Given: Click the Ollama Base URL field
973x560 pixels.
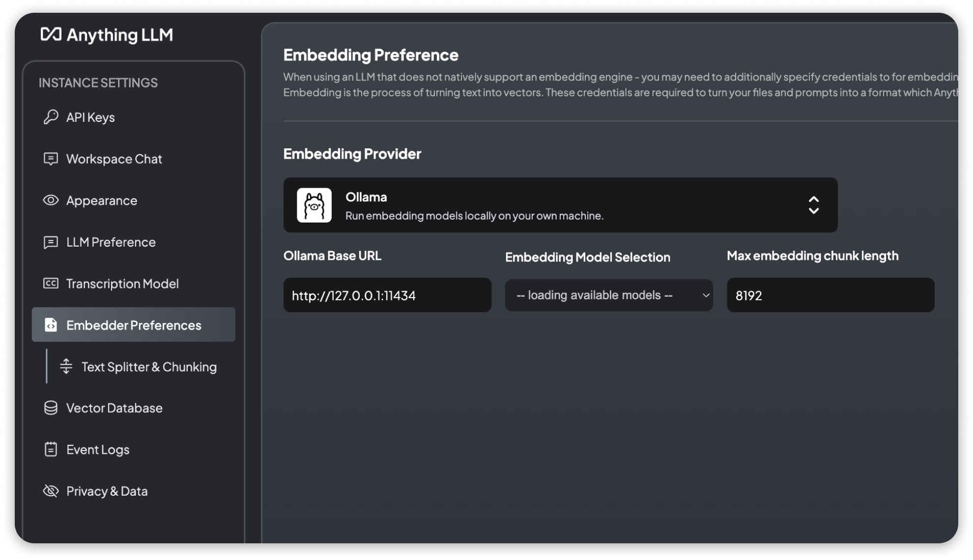Looking at the screenshot, I should coord(387,295).
